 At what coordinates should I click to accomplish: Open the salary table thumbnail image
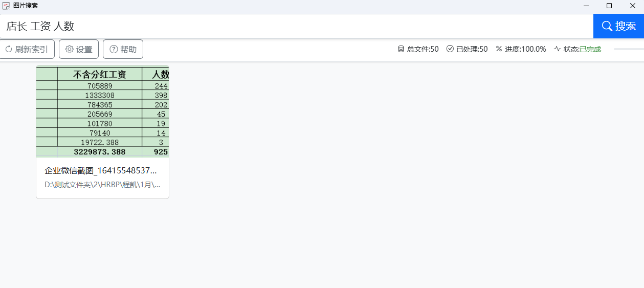pos(102,111)
